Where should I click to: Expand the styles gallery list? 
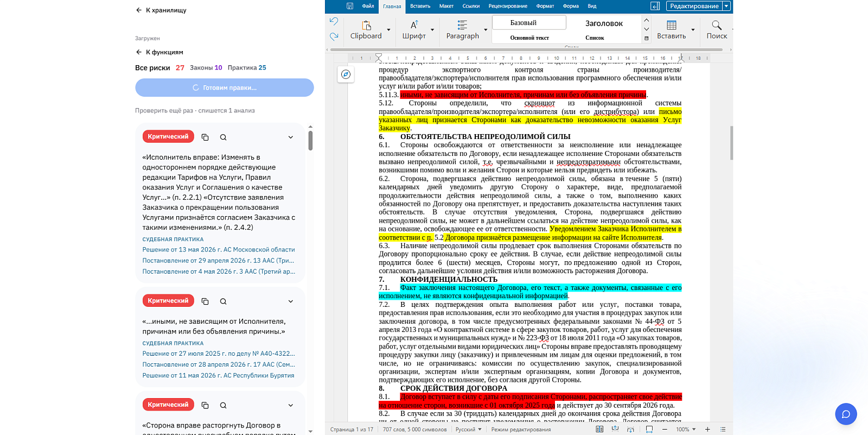(x=646, y=38)
